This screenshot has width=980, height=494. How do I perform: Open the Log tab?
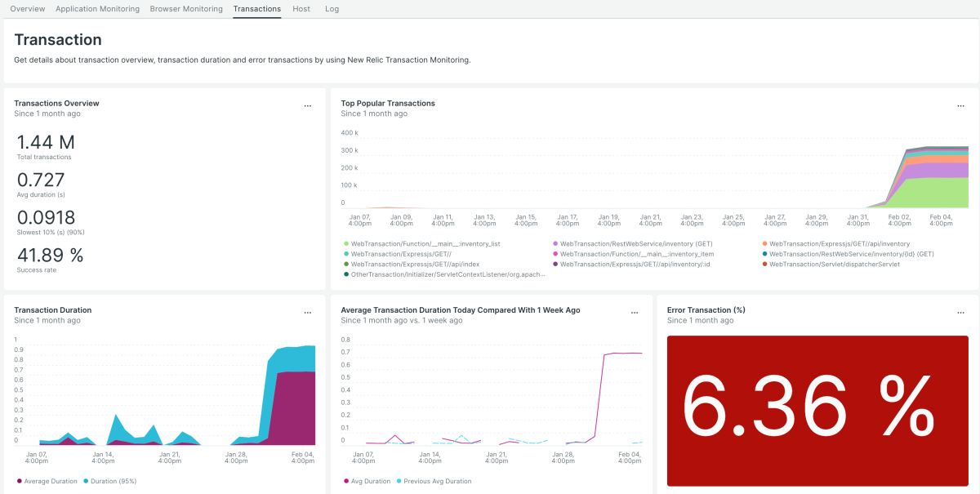(332, 9)
